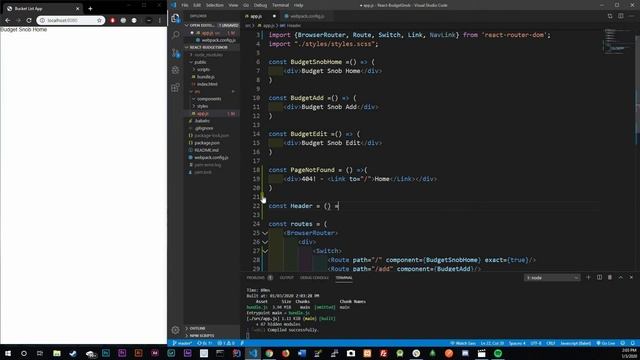Open bundle.js in the public folder
This screenshot has width=640, height=360.
206,77
